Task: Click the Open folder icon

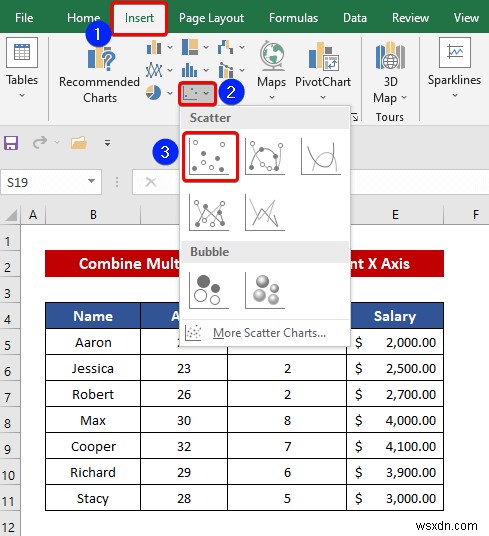Action: (79, 143)
